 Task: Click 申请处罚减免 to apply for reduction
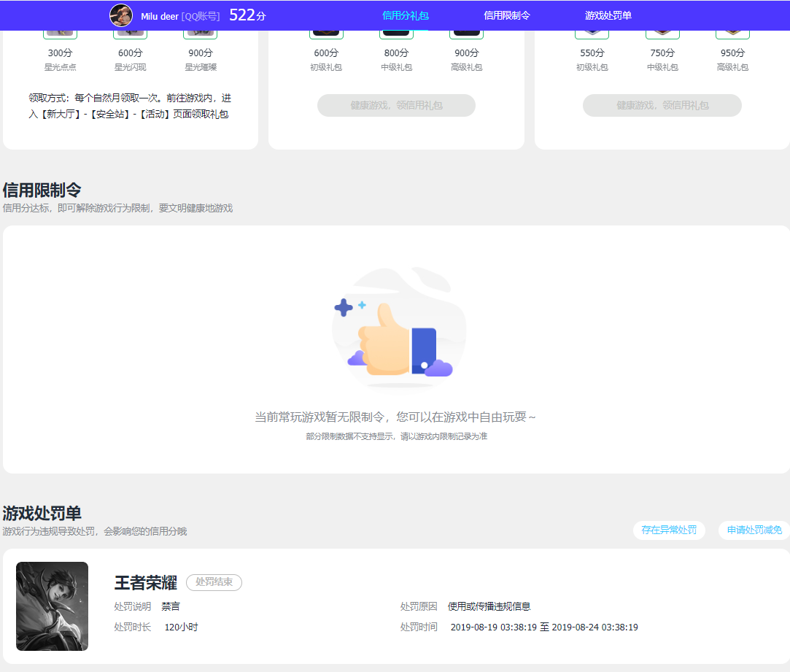[755, 530]
